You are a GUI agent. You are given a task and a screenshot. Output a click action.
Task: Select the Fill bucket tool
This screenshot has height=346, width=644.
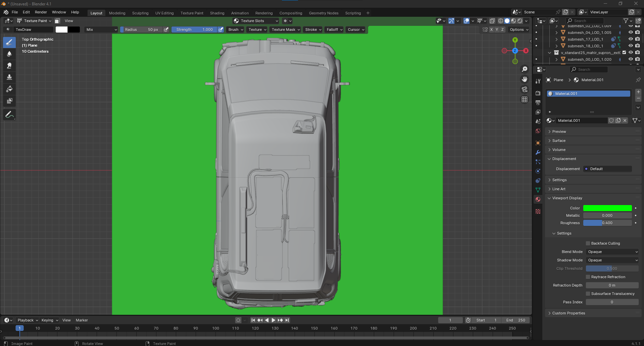[x=9, y=89]
